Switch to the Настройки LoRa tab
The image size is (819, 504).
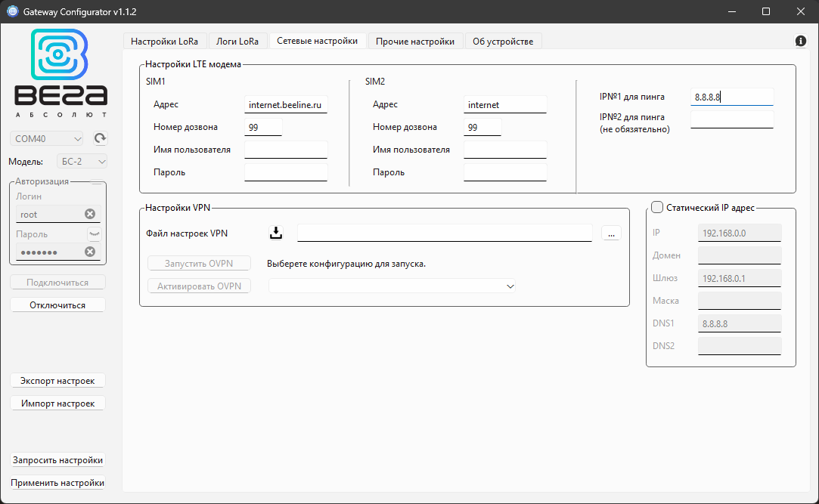coord(165,41)
